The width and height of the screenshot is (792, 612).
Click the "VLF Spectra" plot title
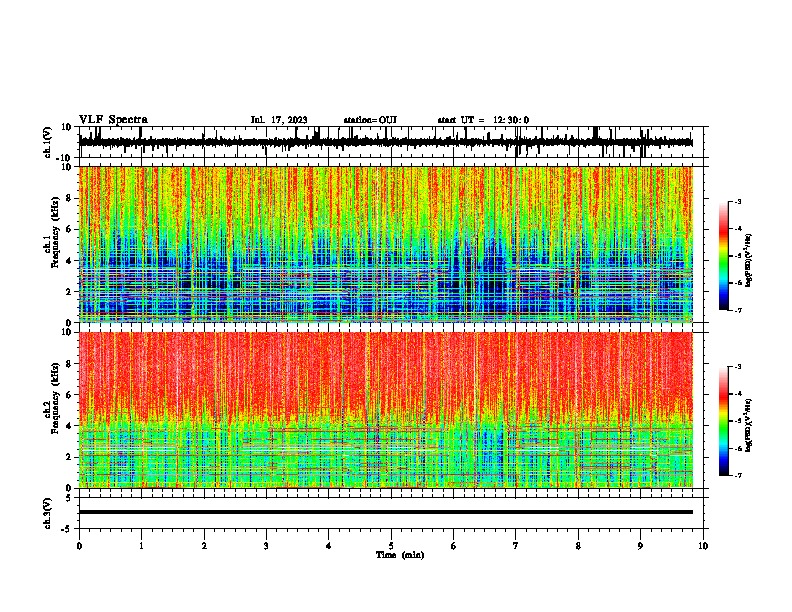(x=113, y=120)
